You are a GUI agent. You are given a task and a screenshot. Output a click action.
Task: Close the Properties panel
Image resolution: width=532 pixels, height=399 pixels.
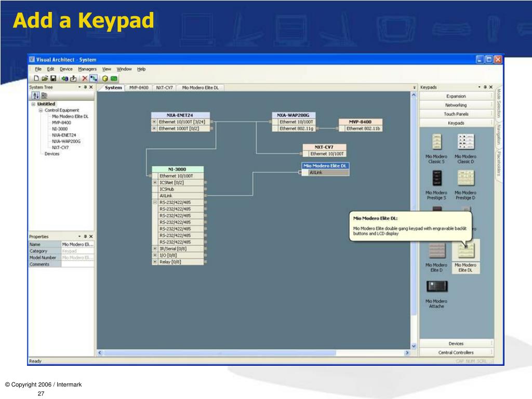[x=91, y=236]
